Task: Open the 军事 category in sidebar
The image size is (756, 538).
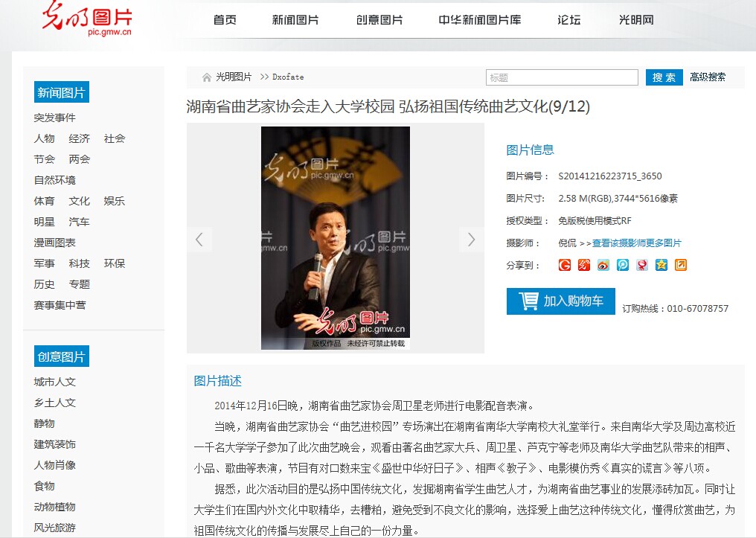Action: coord(45,263)
